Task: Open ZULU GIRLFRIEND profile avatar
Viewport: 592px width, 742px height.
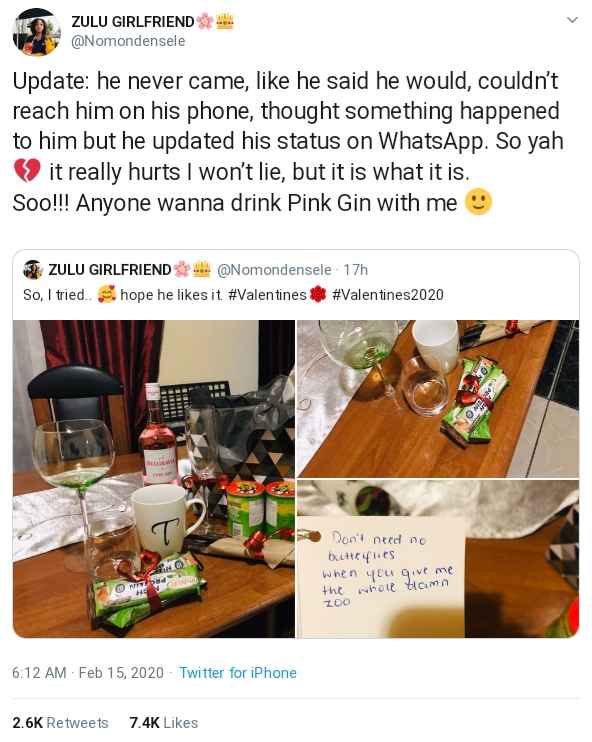Action: point(36,31)
